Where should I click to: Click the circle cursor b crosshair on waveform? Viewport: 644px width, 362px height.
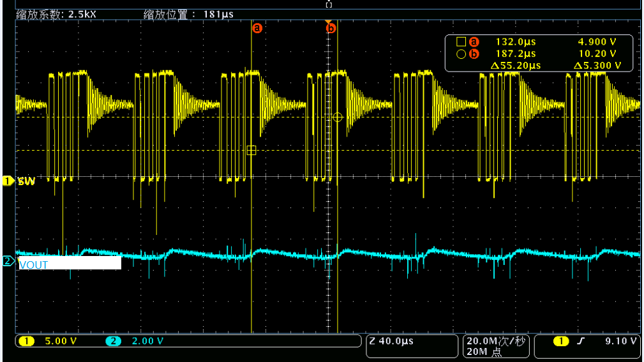coord(338,117)
